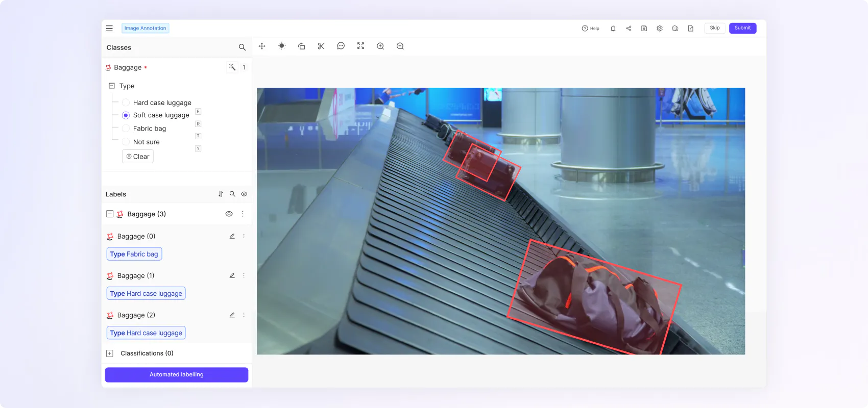This screenshot has height=408, width=868.
Task: Click the share icon
Action: [x=629, y=29]
